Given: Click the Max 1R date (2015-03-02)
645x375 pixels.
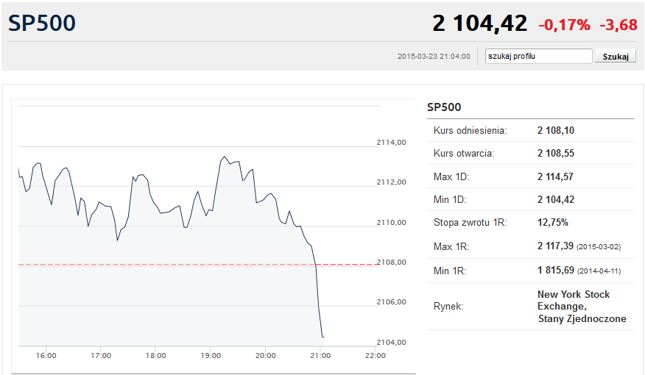Looking at the screenshot, I should (x=599, y=247).
